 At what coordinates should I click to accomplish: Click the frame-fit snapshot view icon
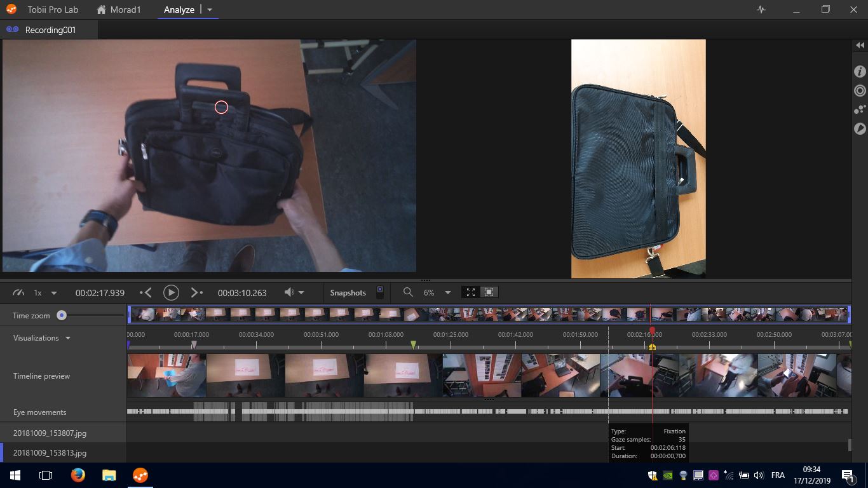[489, 292]
